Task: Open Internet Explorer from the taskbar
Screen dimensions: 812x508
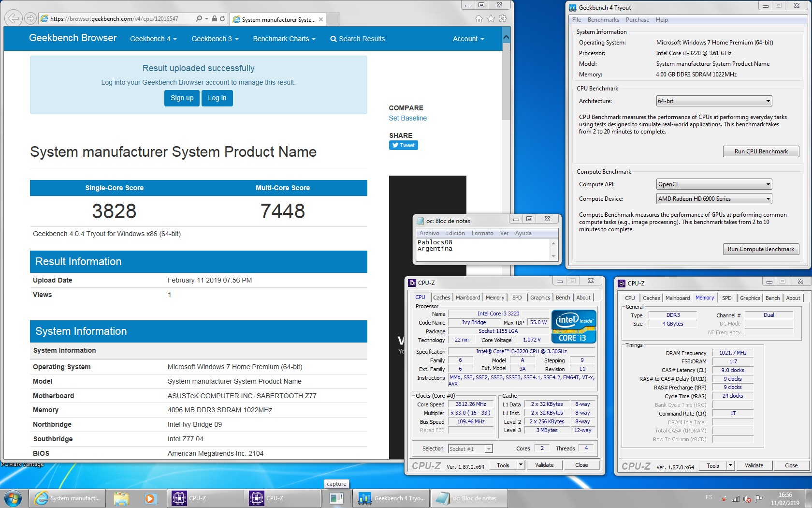Action: (68, 498)
